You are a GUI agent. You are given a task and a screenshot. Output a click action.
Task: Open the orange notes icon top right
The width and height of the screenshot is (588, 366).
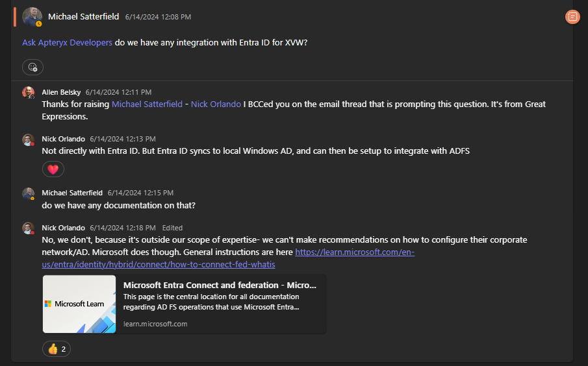[x=572, y=17]
